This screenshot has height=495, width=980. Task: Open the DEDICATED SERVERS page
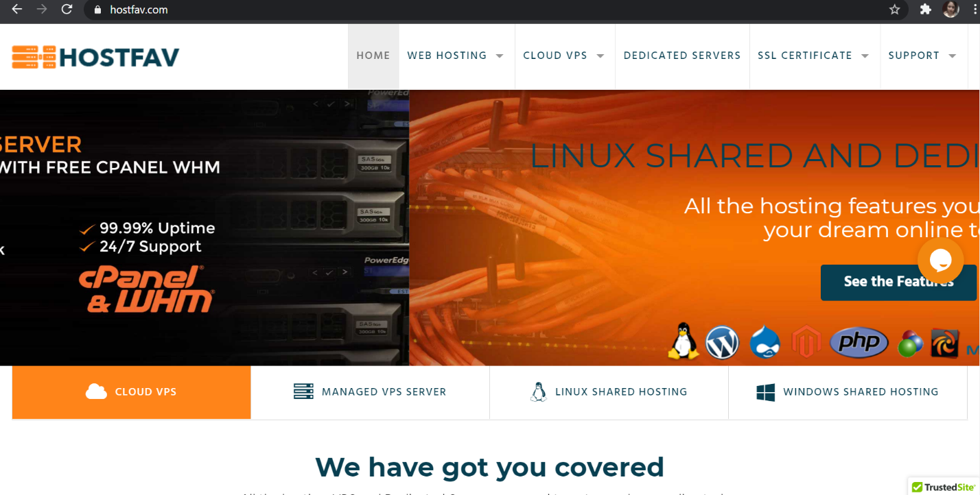pos(682,56)
